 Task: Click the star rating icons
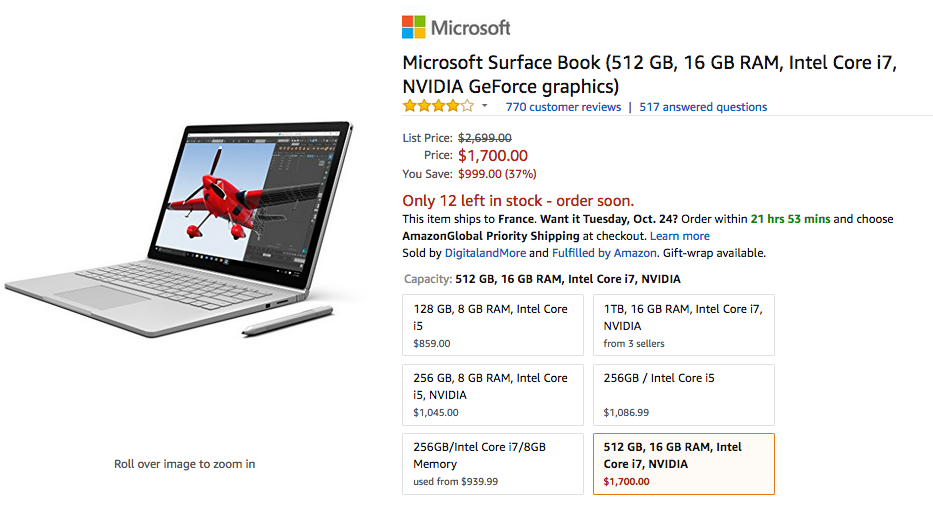[438, 106]
